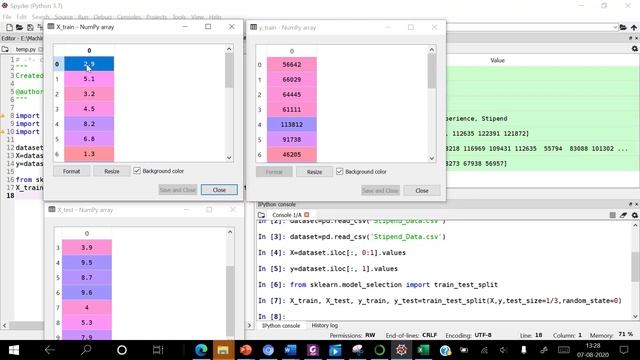
Task: Click y_train scrollbar up arrow
Action: tap(431, 50)
